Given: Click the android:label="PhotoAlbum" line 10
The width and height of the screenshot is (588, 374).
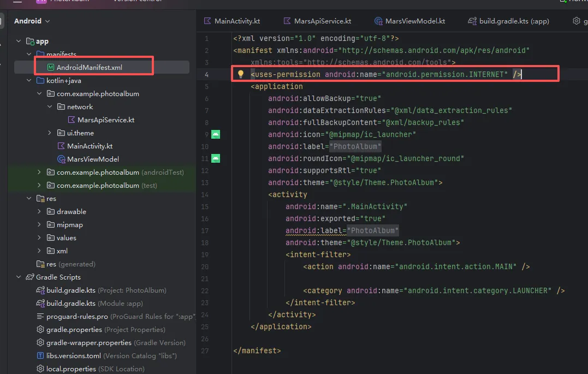Looking at the screenshot, I should [x=324, y=146].
